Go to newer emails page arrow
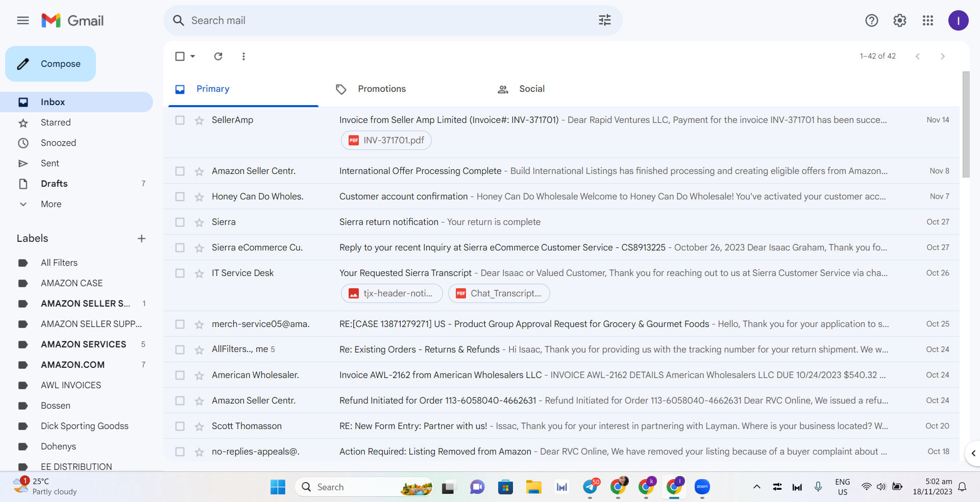The height and width of the screenshot is (502, 980). (x=918, y=56)
